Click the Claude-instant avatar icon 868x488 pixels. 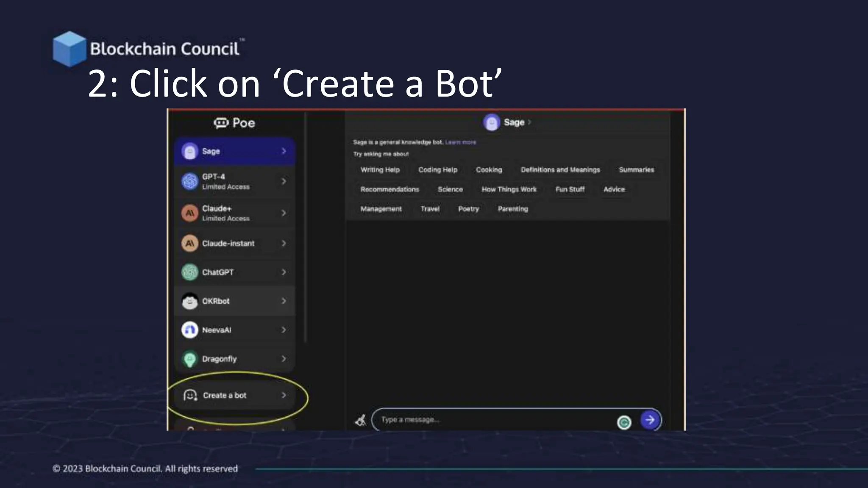[189, 243]
